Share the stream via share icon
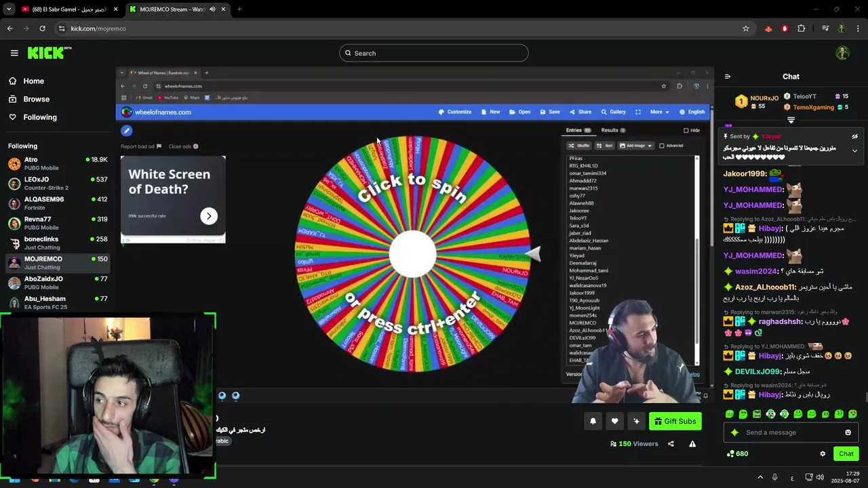868x488 pixels. 671,444
